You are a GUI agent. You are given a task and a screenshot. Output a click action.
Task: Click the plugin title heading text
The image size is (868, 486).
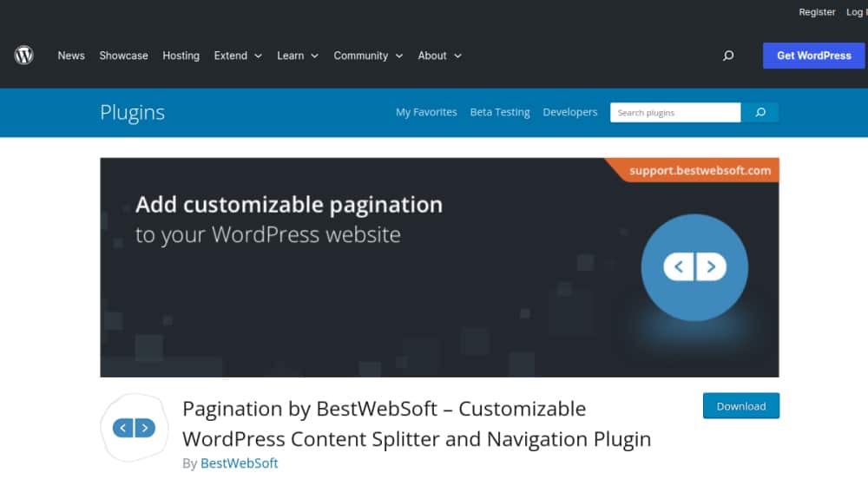[417, 424]
